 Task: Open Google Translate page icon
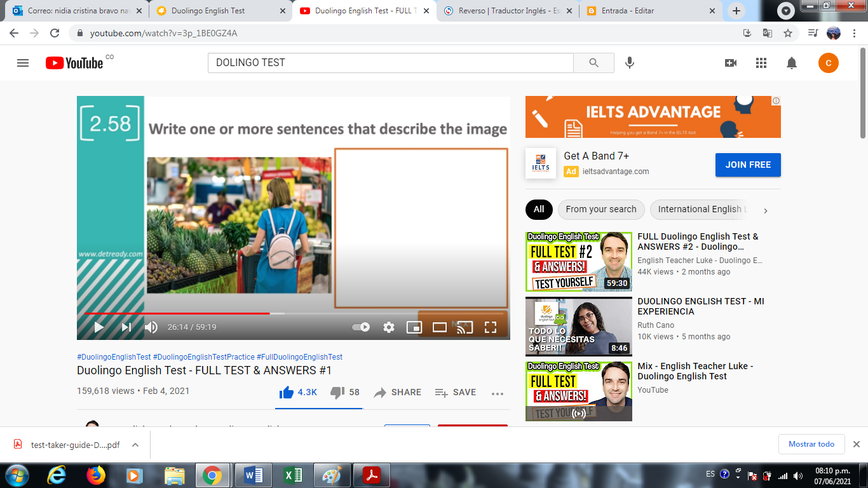[768, 33]
